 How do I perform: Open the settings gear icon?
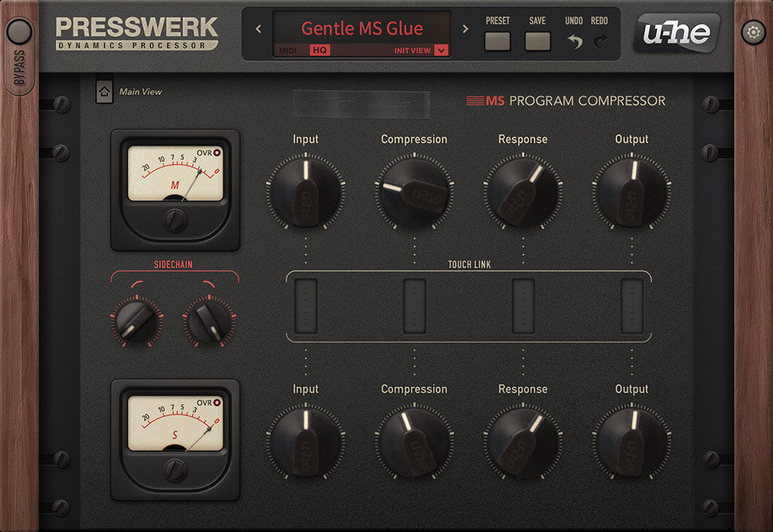(752, 32)
